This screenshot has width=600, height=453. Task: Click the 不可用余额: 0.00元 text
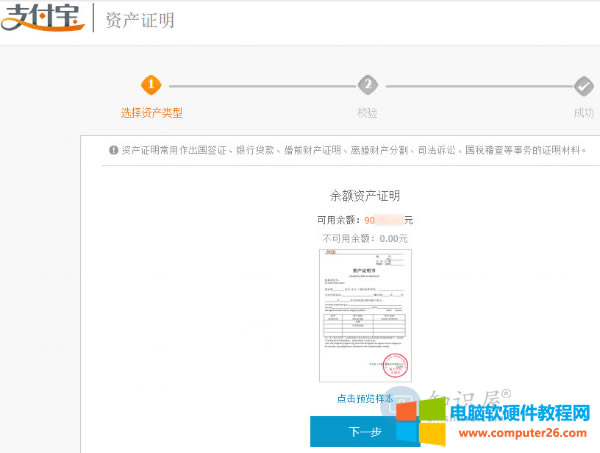pyautogui.click(x=365, y=239)
